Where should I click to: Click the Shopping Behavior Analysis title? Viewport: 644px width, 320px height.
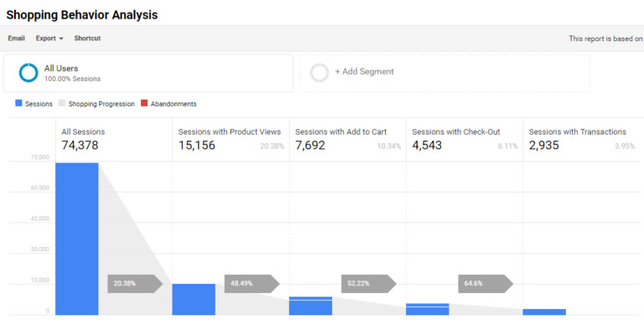pyautogui.click(x=81, y=15)
